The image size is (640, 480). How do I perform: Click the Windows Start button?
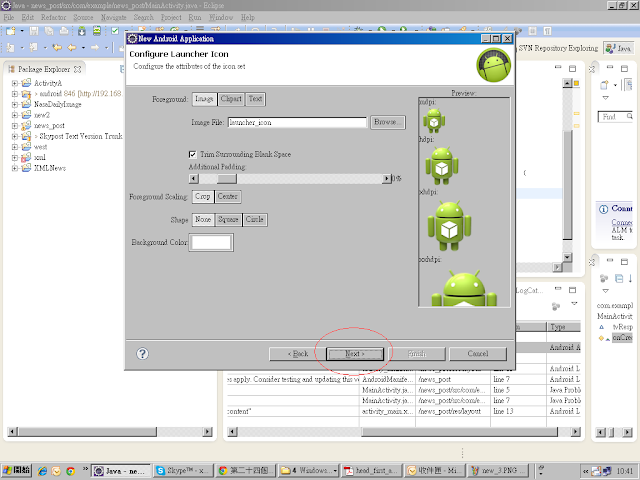(16, 470)
